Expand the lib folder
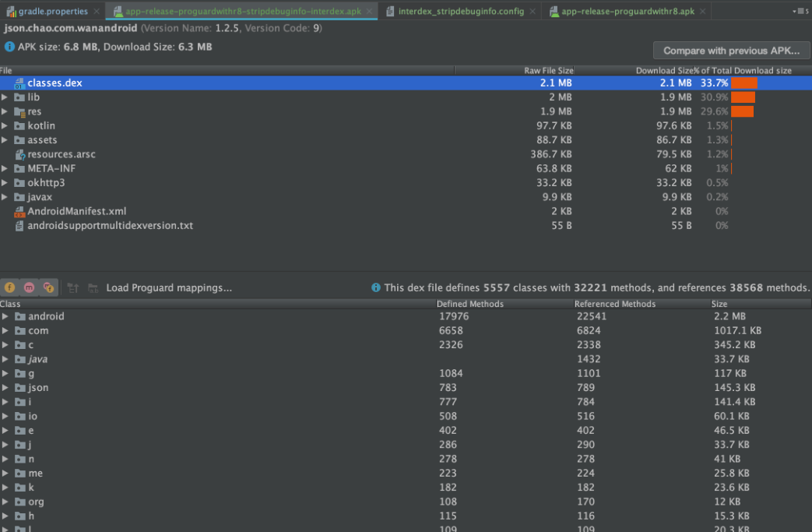 [5, 97]
